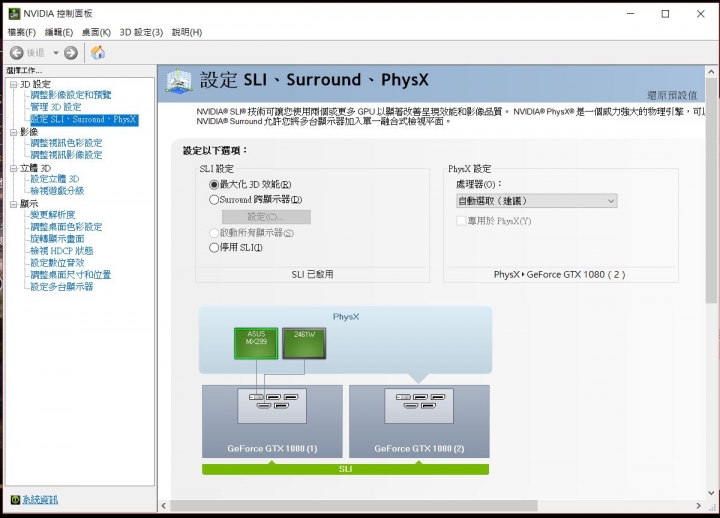Click the GeForce GTX 1080 (2) card
Image resolution: width=720 pixels, height=518 pixels.
point(419,421)
